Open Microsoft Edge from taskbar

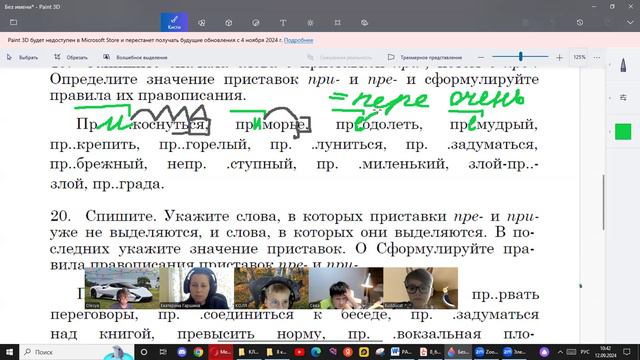coord(316,352)
